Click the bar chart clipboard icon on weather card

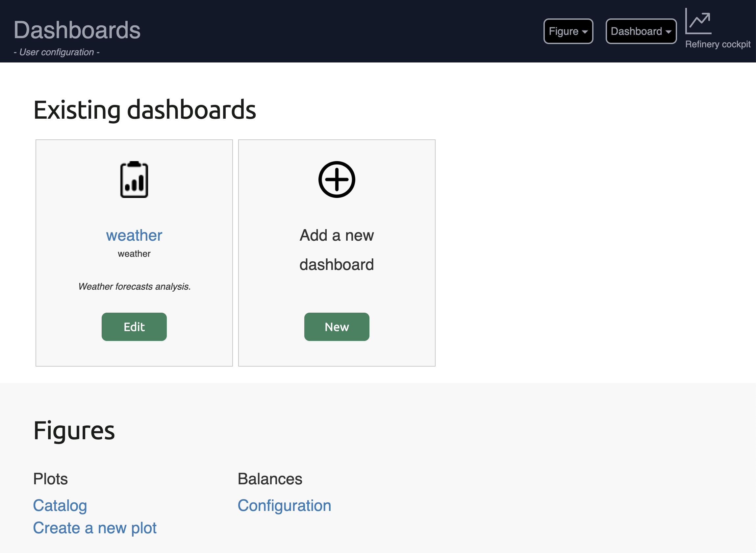[134, 180]
